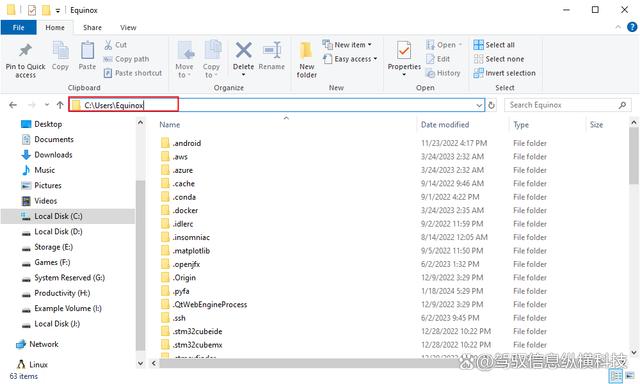This screenshot has height=384, width=640.
Task: Open the address bar history dropdown
Action: pyautogui.click(x=479, y=105)
